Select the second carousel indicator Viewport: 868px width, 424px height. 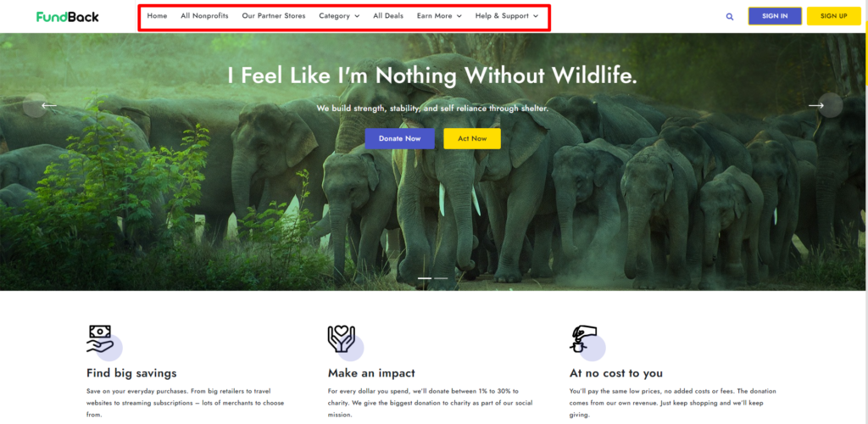tap(441, 278)
